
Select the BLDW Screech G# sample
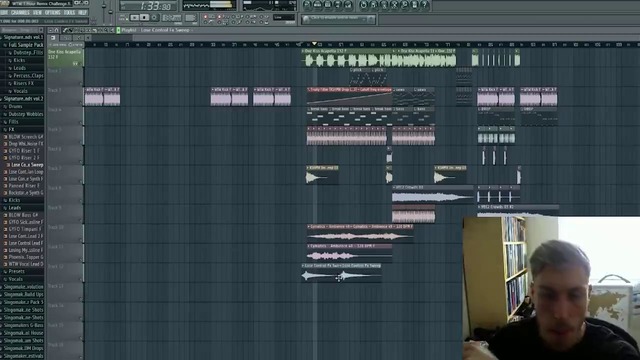tap(24, 137)
